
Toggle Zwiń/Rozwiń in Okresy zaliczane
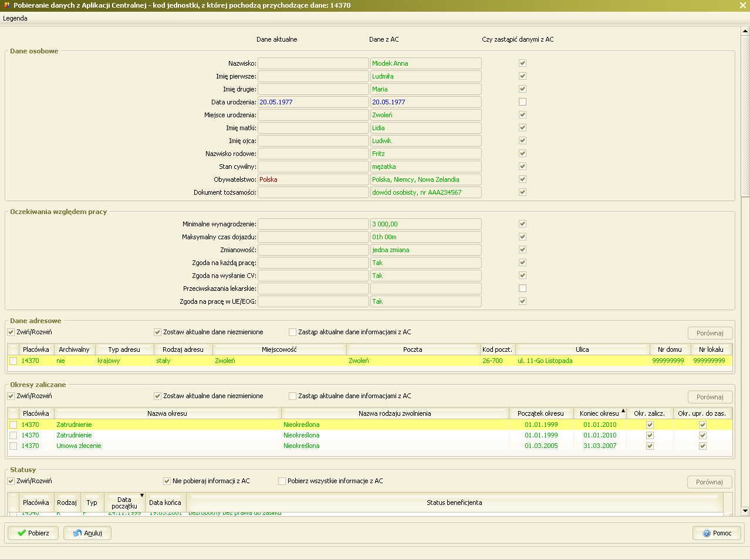click(x=11, y=396)
